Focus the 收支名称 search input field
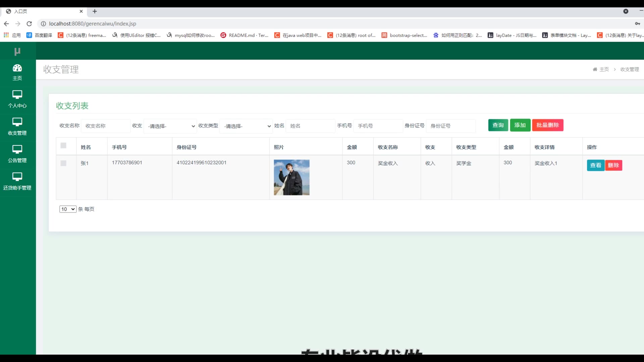 (106, 126)
